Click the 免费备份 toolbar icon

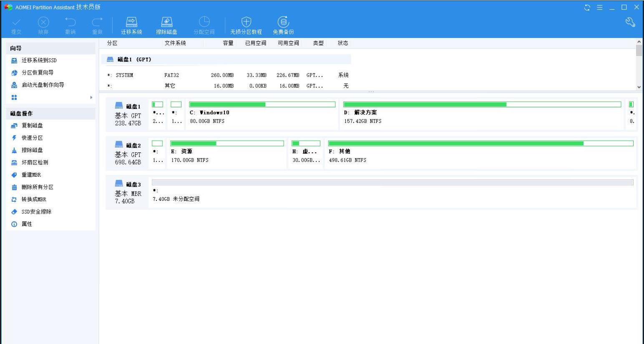[283, 22]
